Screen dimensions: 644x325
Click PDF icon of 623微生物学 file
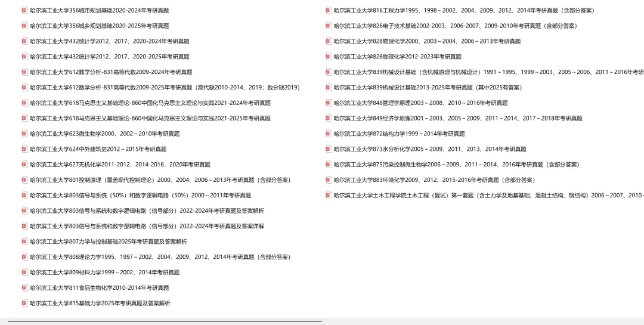pos(24,134)
